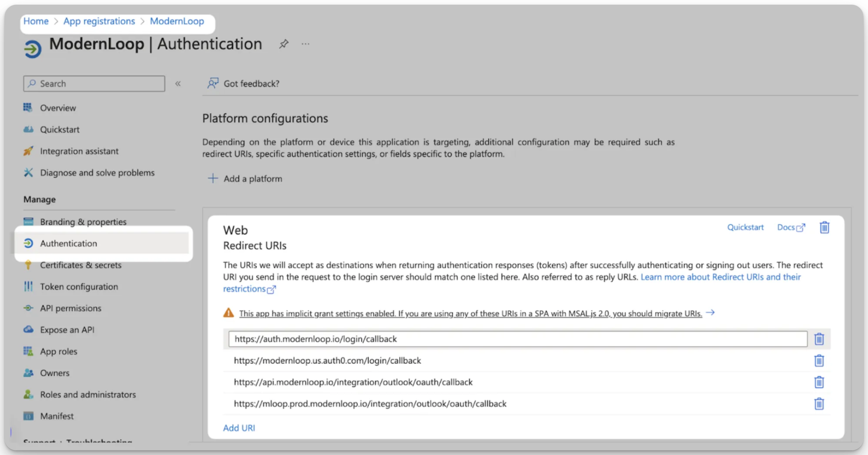
Task: Click the pin icon beside the Authentication title
Action: [284, 44]
